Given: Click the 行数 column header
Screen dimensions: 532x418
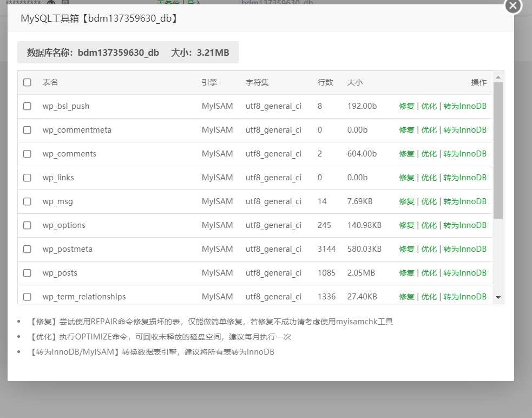Looking at the screenshot, I should [x=325, y=82].
